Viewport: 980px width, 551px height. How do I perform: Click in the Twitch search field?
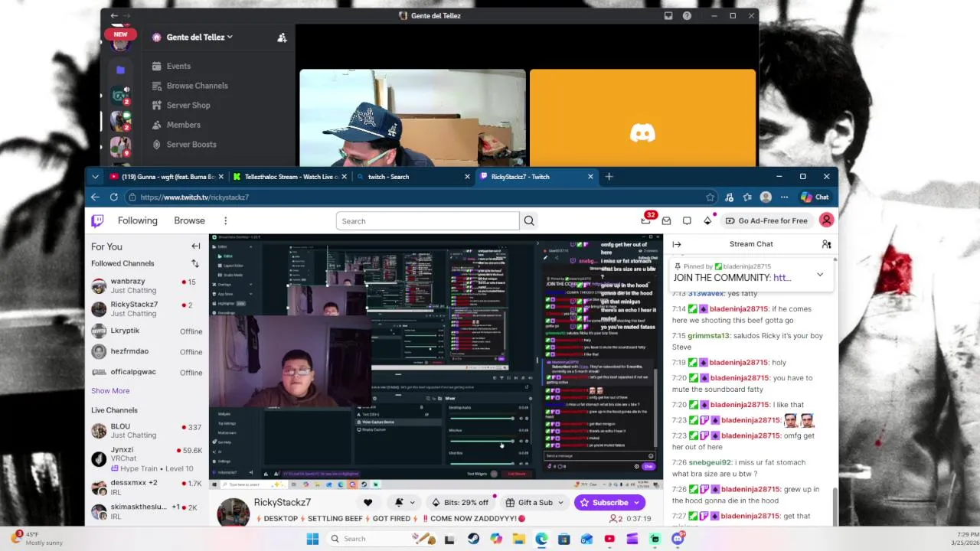(x=427, y=221)
